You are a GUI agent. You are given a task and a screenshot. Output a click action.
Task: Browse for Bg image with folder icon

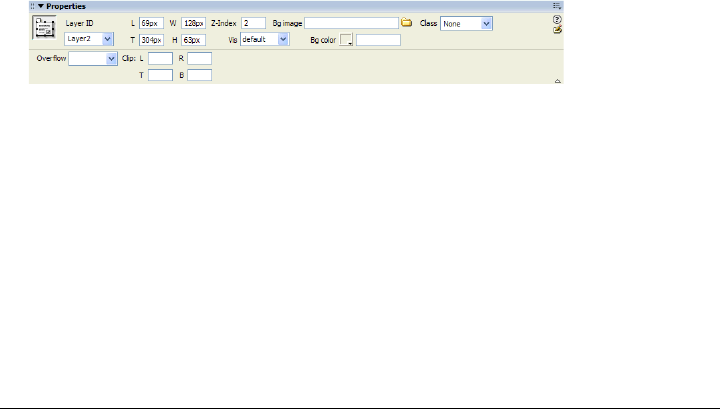click(x=406, y=22)
